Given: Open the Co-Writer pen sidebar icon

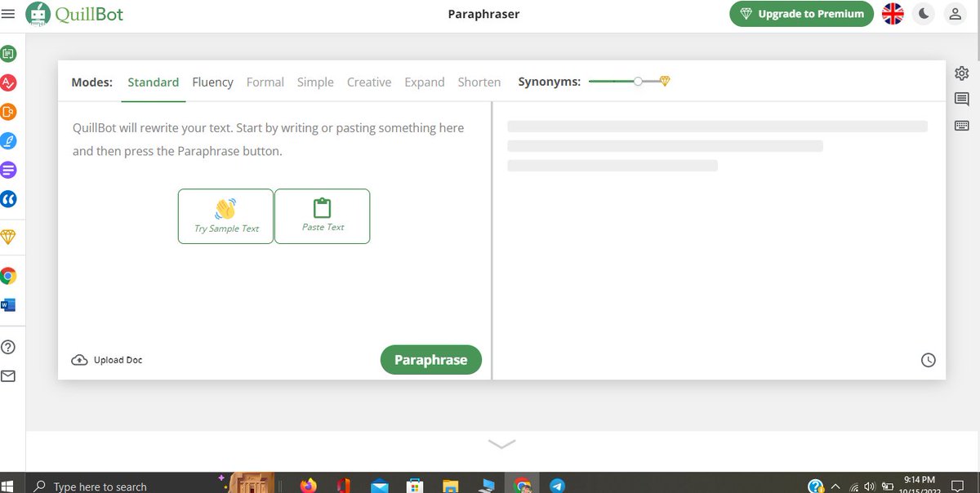Looking at the screenshot, I should pyautogui.click(x=8, y=141).
